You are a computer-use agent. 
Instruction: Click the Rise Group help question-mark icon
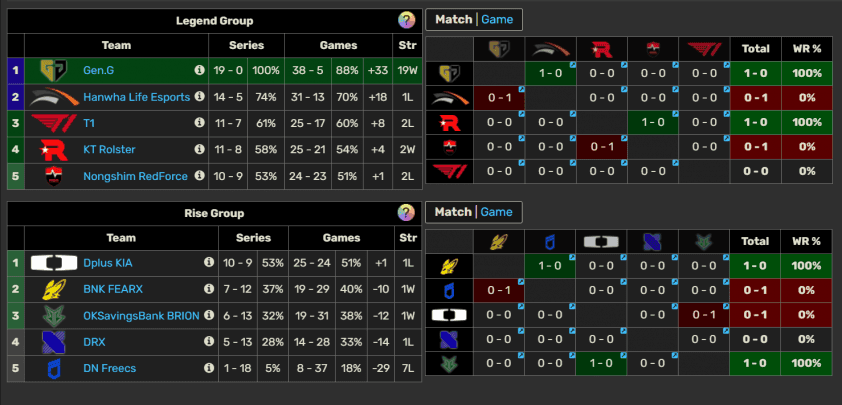click(406, 213)
